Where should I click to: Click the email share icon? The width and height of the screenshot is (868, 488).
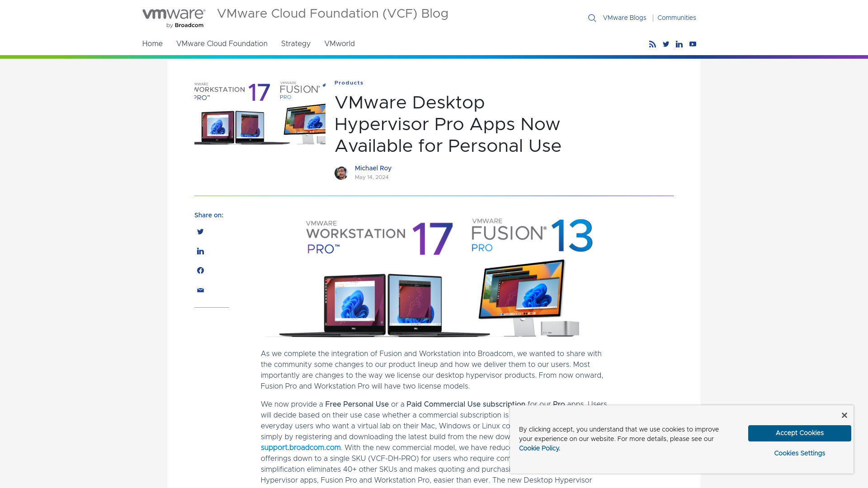200,290
